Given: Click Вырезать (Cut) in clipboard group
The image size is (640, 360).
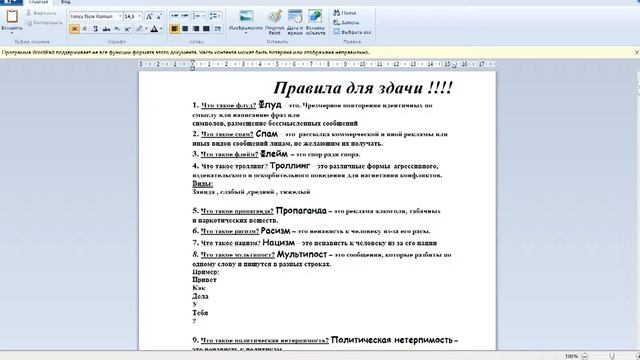Looking at the screenshot, I should [x=41, y=13].
